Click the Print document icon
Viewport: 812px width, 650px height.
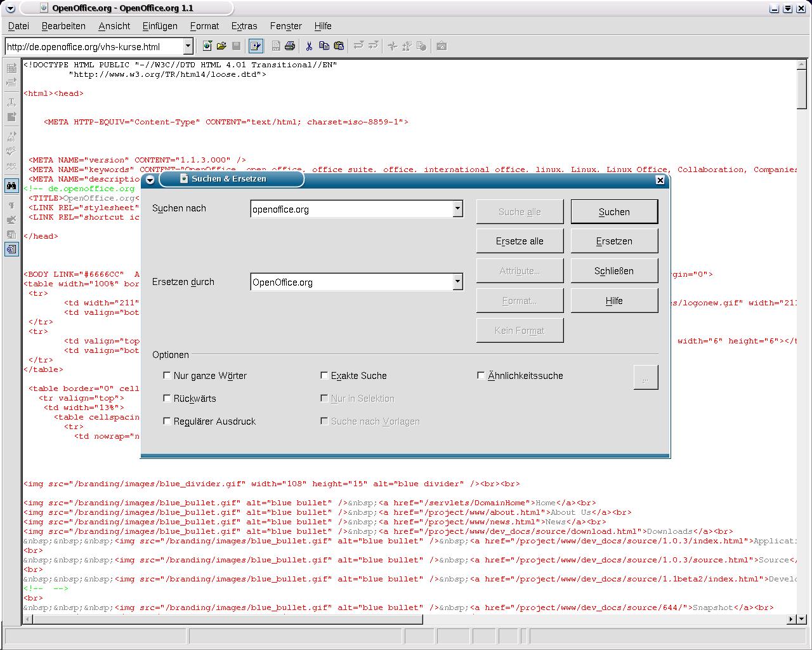click(x=290, y=46)
